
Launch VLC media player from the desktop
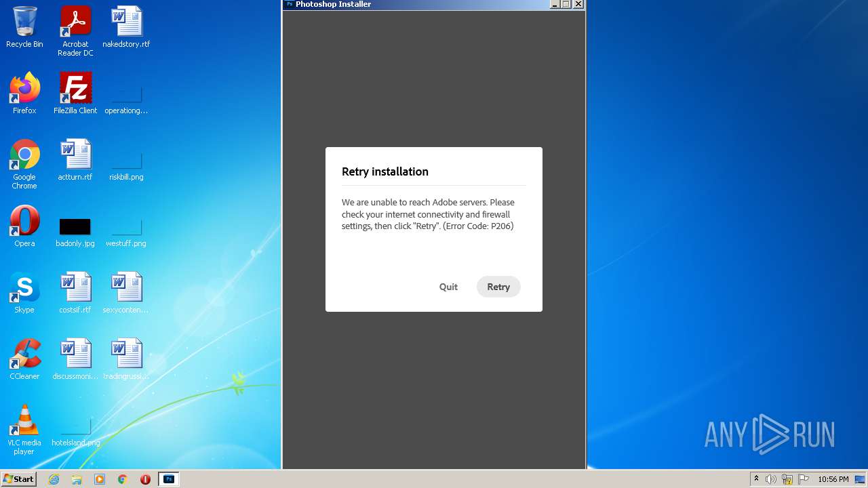[x=24, y=430]
